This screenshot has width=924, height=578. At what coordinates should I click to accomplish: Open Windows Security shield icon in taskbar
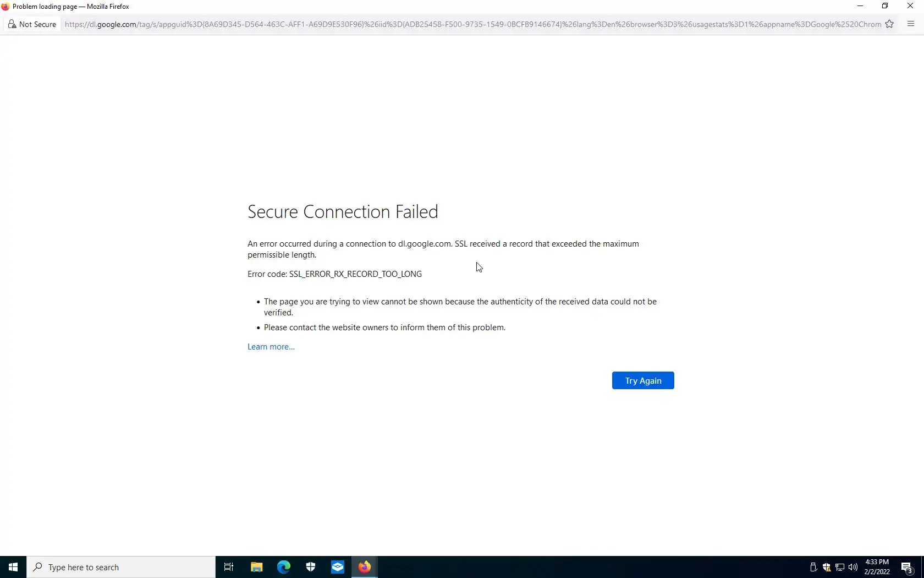(x=310, y=567)
